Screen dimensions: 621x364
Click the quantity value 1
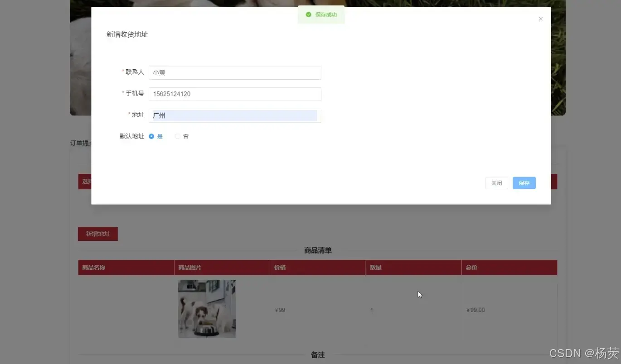click(x=372, y=311)
